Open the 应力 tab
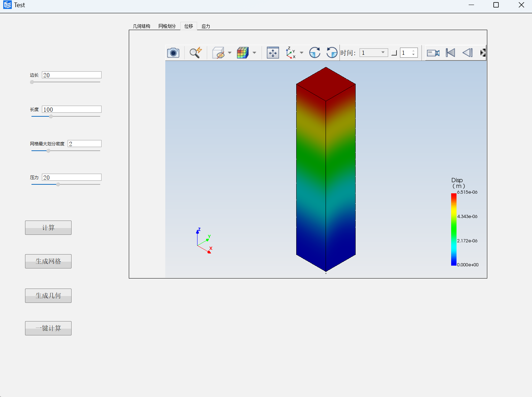 [x=206, y=26]
